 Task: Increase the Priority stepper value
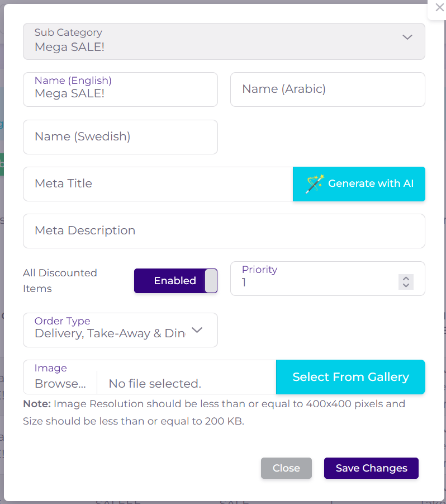click(x=406, y=279)
